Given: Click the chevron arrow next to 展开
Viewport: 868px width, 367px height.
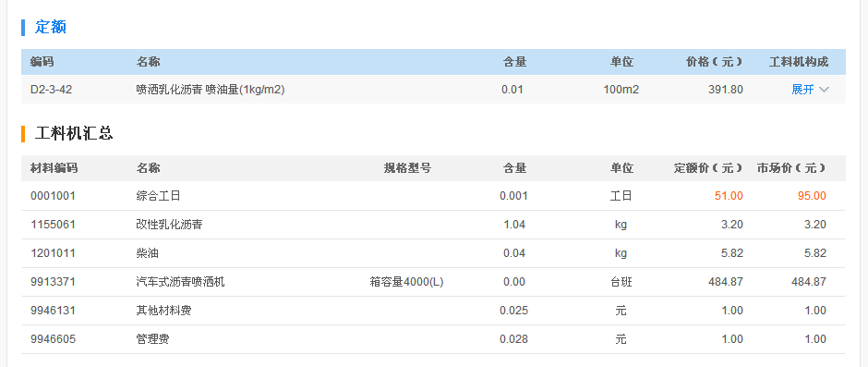Looking at the screenshot, I should (x=824, y=90).
